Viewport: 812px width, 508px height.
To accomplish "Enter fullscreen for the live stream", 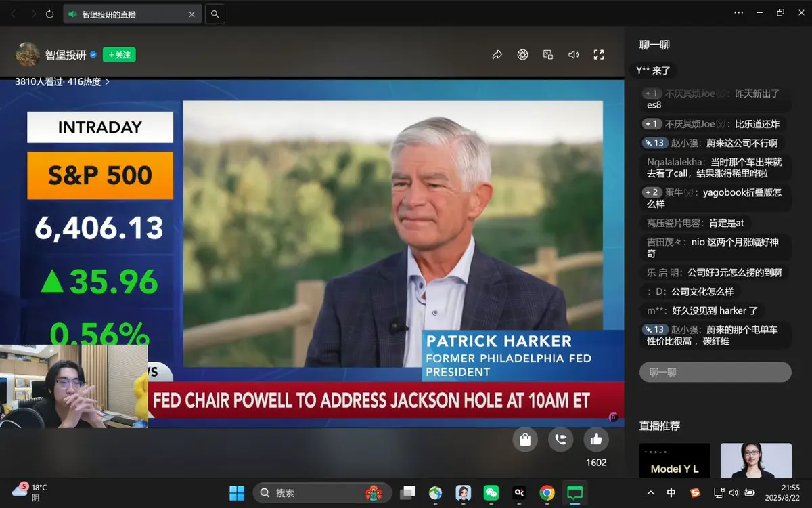I will [x=599, y=55].
